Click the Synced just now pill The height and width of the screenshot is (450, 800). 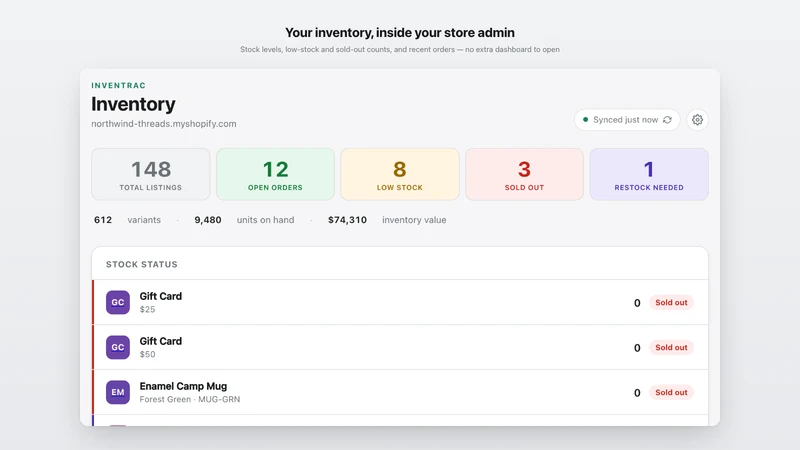click(x=627, y=119)
